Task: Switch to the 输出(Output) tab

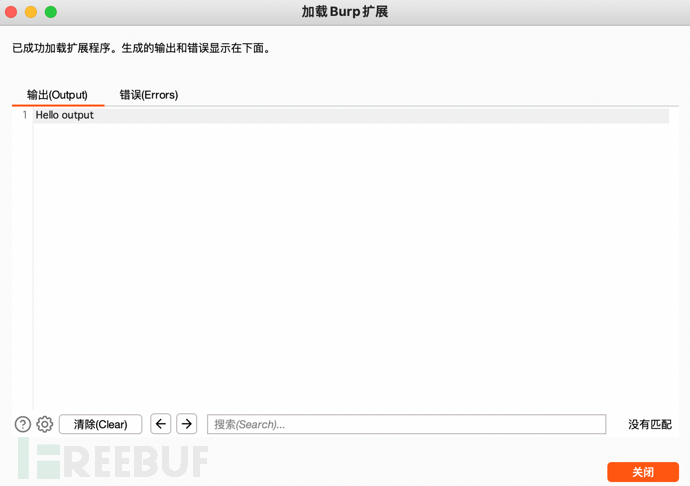Action: pos(57,95)
